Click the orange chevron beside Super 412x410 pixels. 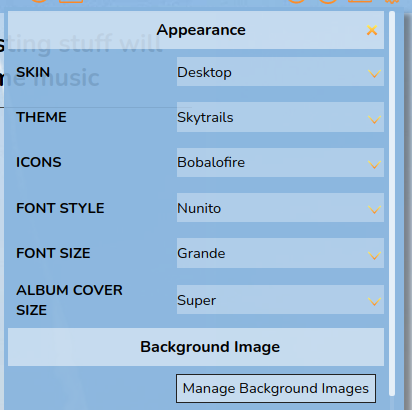(374, 301)
